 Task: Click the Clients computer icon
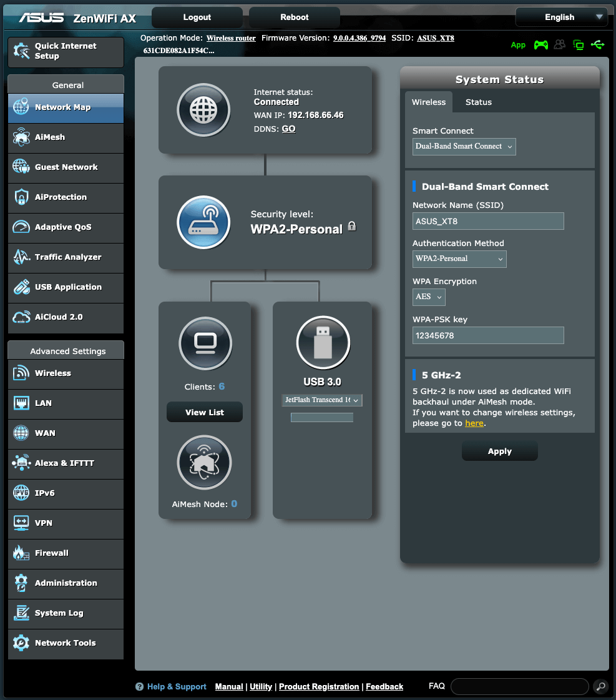205,343
